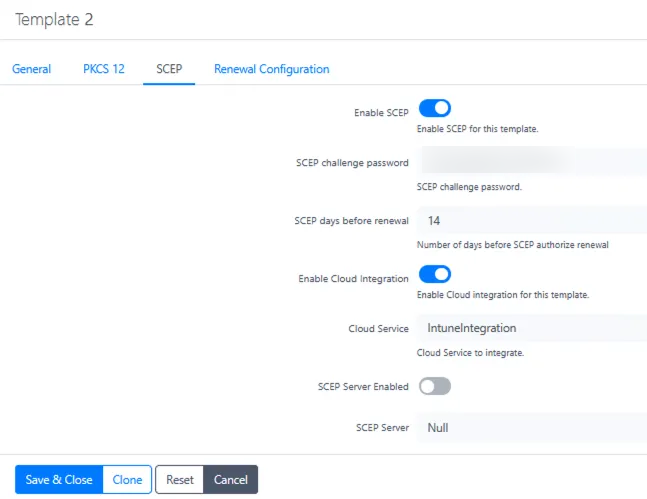Switch to the General tab
647x499 pixels.
[31, 69]
